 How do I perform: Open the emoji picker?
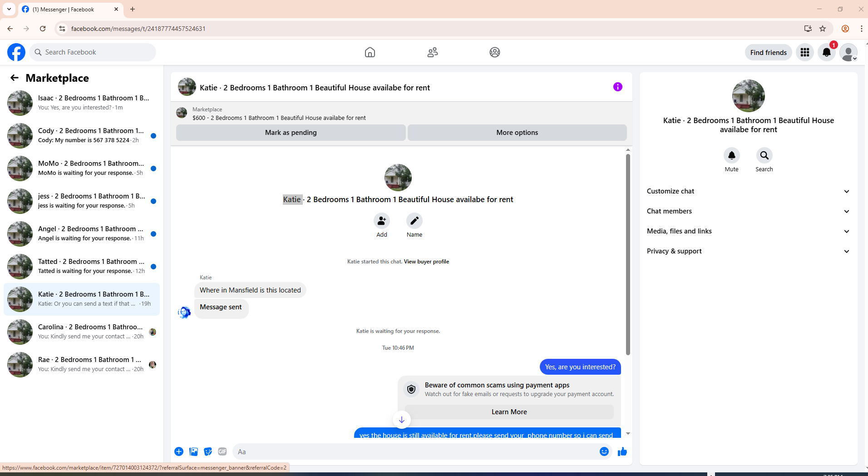pos(604,451)
